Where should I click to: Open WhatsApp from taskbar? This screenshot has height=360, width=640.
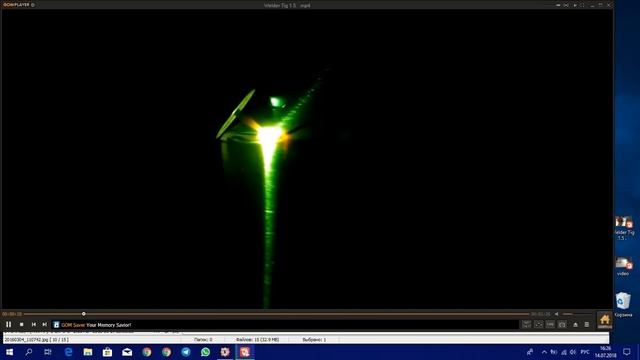[x=205, y=352]
